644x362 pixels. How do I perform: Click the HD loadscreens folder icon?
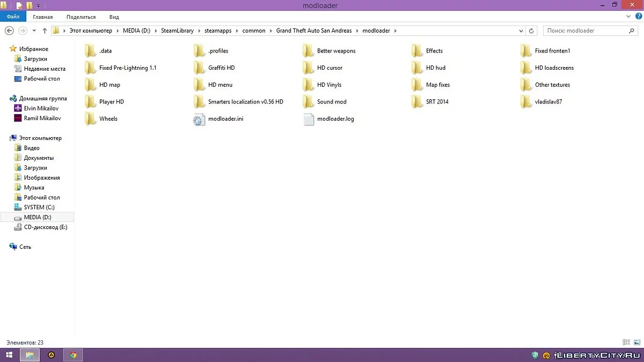point(526,68)
